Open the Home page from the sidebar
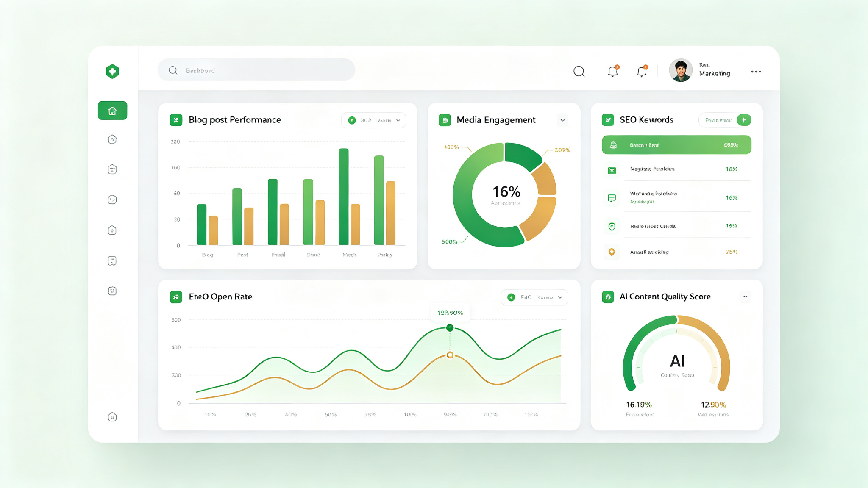This screenshot has width=868, height=488. (x=112, y=111)
